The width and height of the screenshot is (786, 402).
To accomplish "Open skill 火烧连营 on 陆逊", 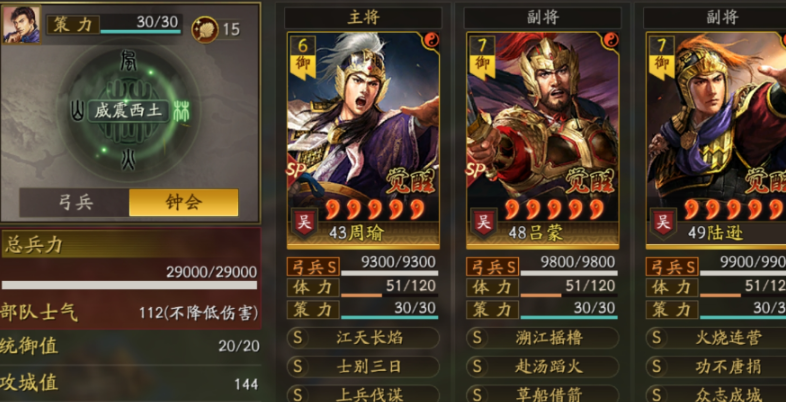I will 717,338.
